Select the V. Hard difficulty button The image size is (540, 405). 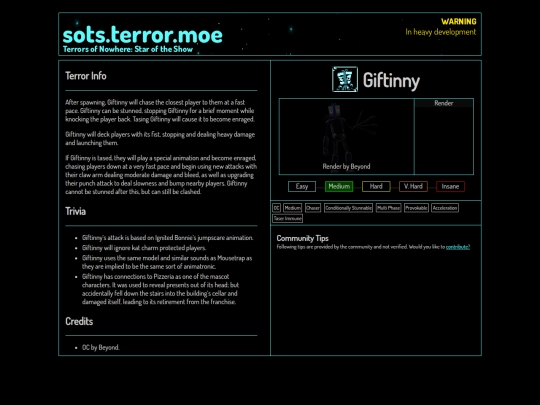[x=413, y=186]
